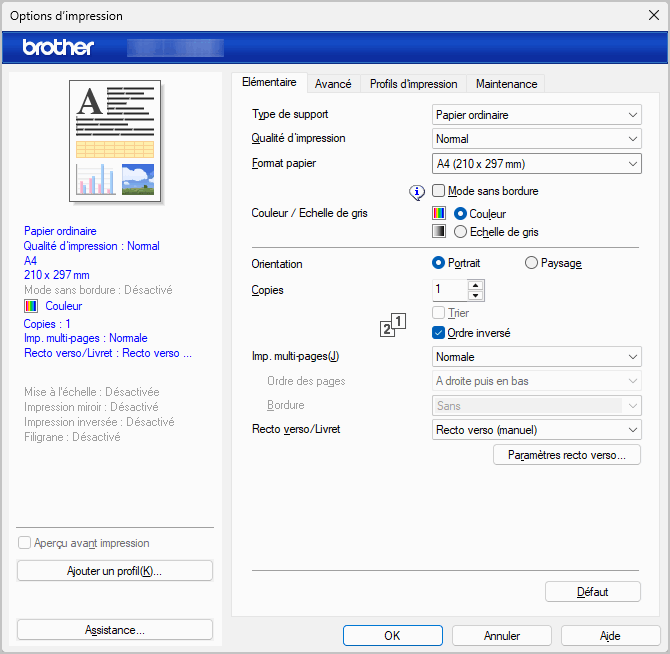Open the Type de support dropdown
670x654 pixels.
point(537,114)
